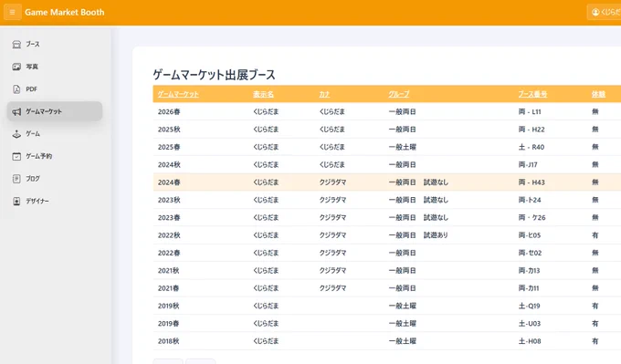Click the Game Market Booth title
621x364 pixels.
click(x=65, y=12)
